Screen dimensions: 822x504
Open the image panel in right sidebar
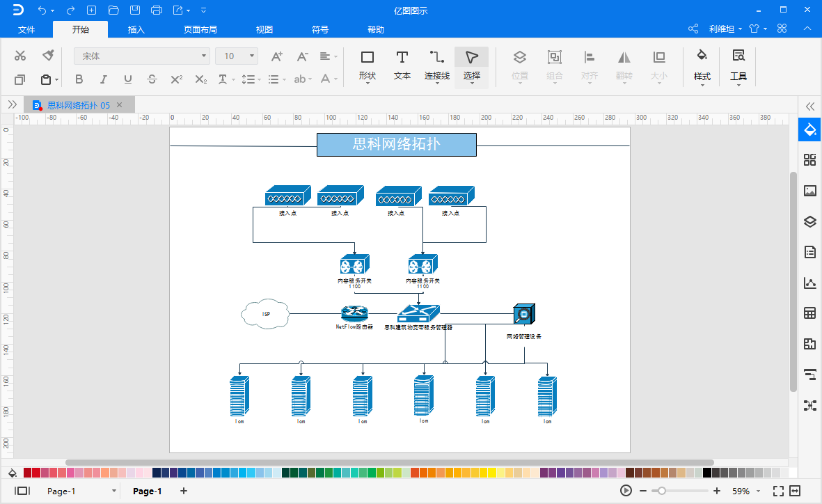point(810,191)
